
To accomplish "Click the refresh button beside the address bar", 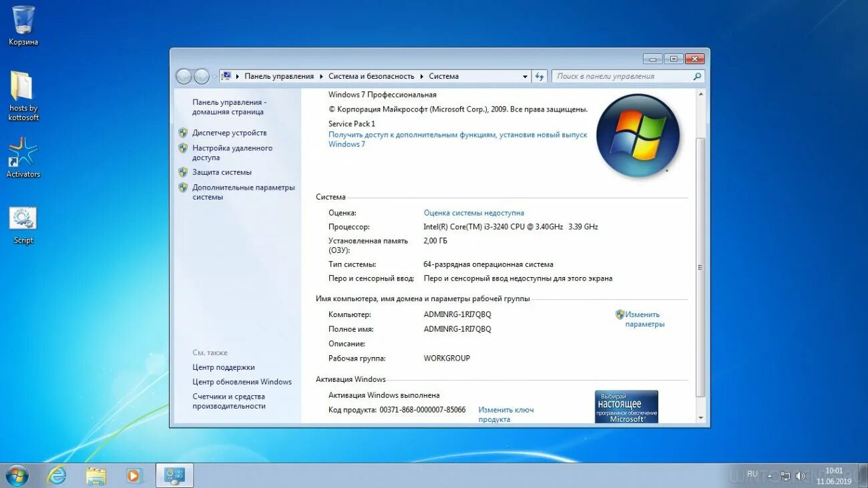I will pos(539,76).
